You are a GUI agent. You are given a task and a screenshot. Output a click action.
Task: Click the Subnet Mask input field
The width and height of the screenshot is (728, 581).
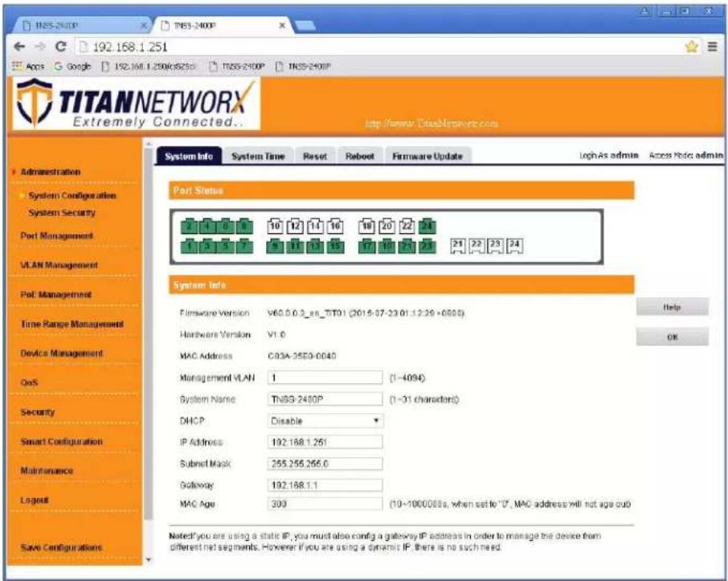coord(325,464)
